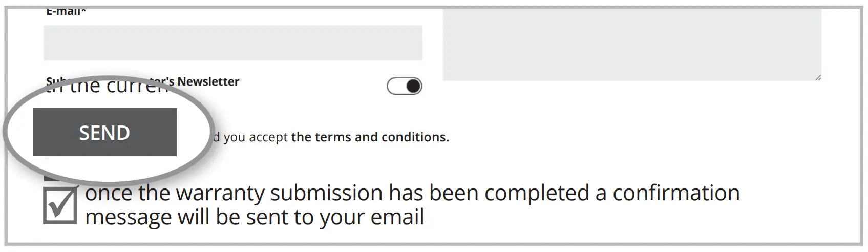This screenshot has height=252, width=868.
Task: Click the empty white part of the newsletter switch
Action: coord(396,87)
